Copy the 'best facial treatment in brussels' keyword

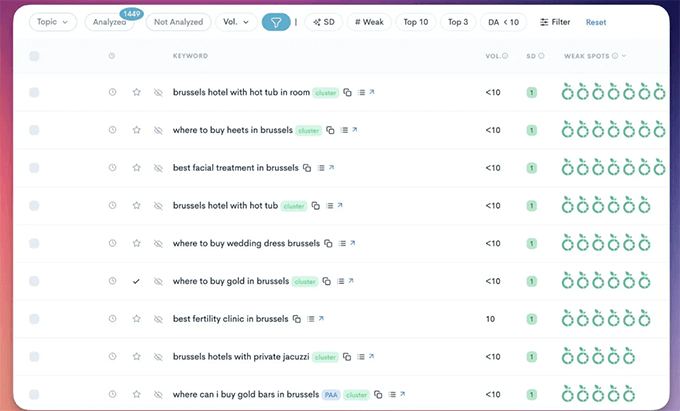[x=307, y=168]
